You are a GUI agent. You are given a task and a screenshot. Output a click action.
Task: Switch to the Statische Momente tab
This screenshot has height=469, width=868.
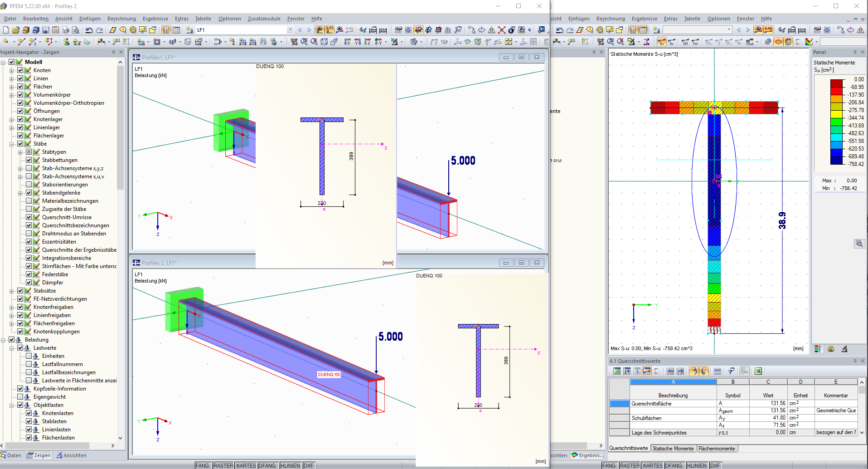(x=673, y=448)
